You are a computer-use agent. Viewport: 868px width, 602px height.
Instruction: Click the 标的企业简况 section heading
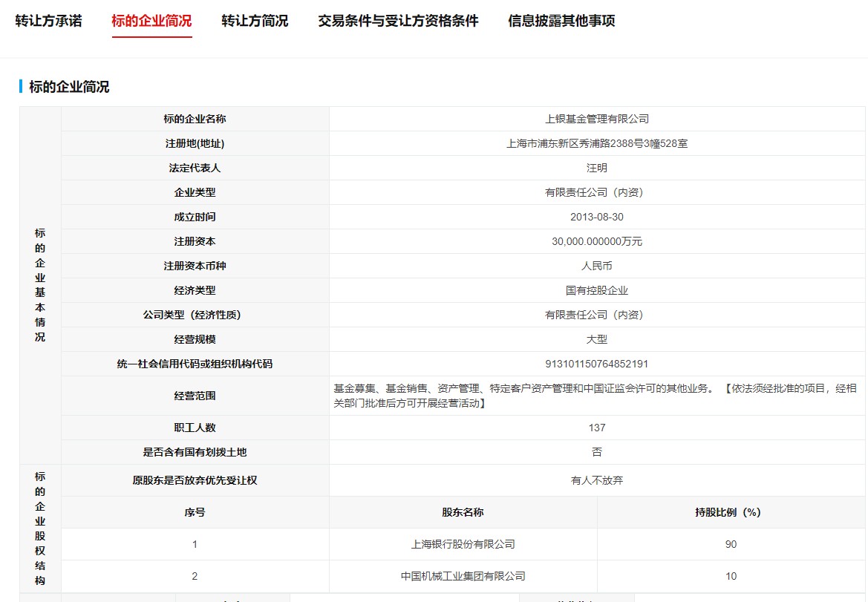click(69, 87)
